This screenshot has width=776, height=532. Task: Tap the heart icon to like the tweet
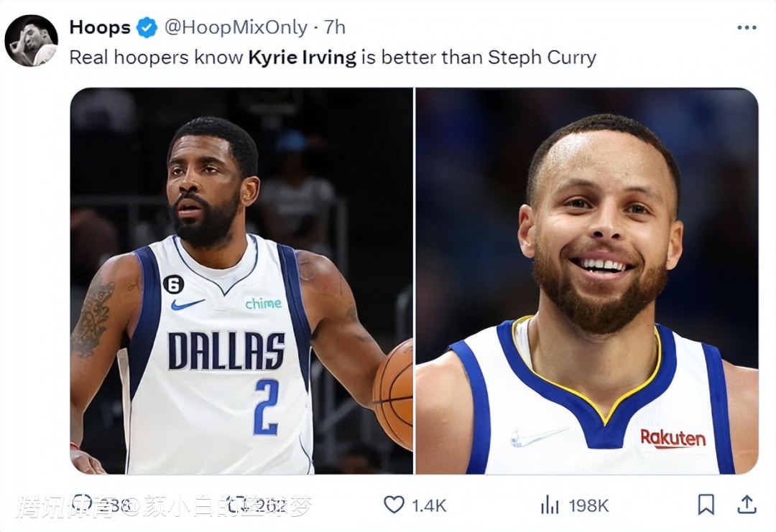pos(394,505)
